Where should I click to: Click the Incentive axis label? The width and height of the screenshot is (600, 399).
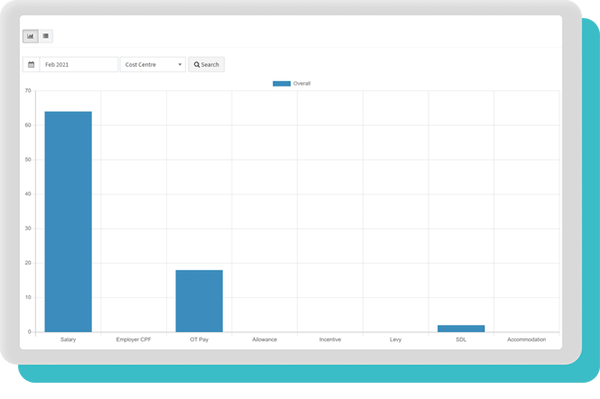pos(330,339)
